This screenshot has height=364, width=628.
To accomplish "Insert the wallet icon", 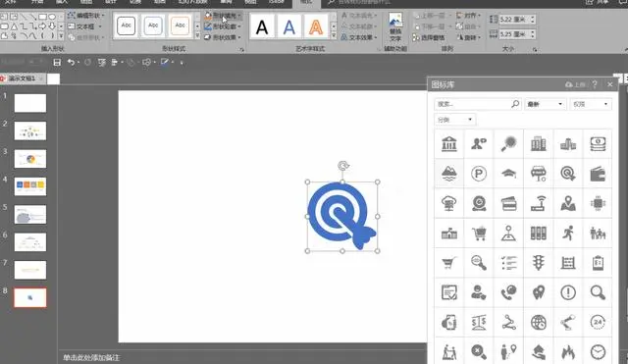I will coord(598,174).
